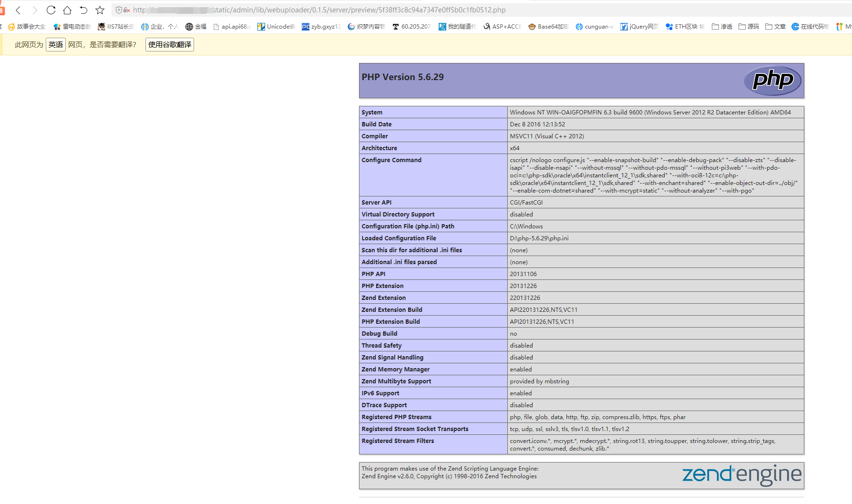The image size is (852, 504).
Task: Open the 企业, 个人 bookmark
Action: click(x=160, y=27)
